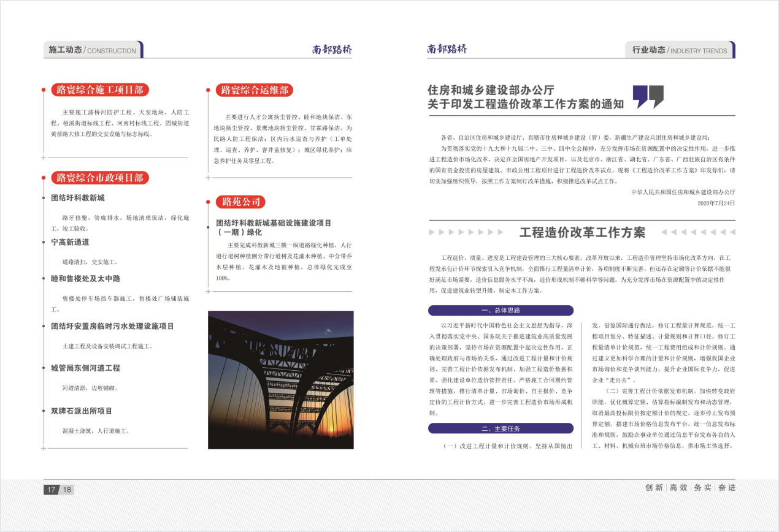
Task: Click the heading 团结圩科教新城
Action: pyautogui.click(x=78, y=198)
